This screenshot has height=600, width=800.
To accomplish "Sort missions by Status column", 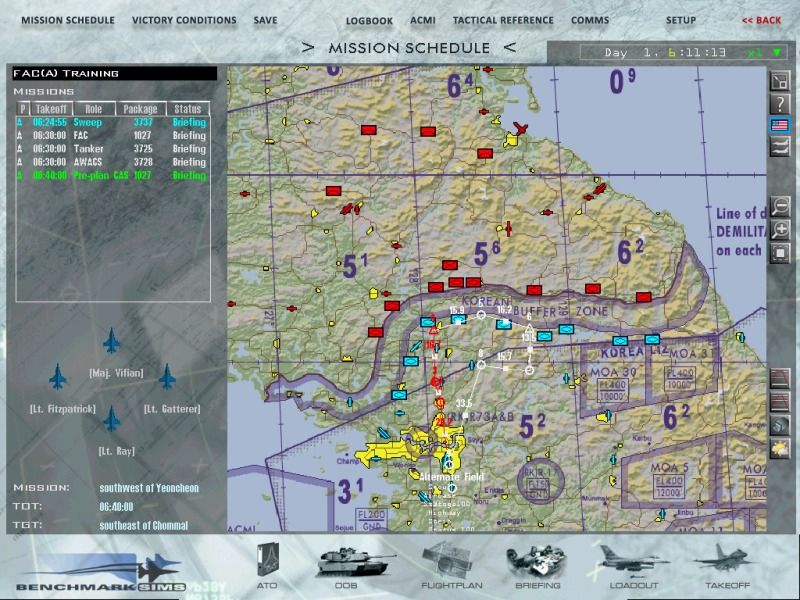I will (x=187, y=109).
